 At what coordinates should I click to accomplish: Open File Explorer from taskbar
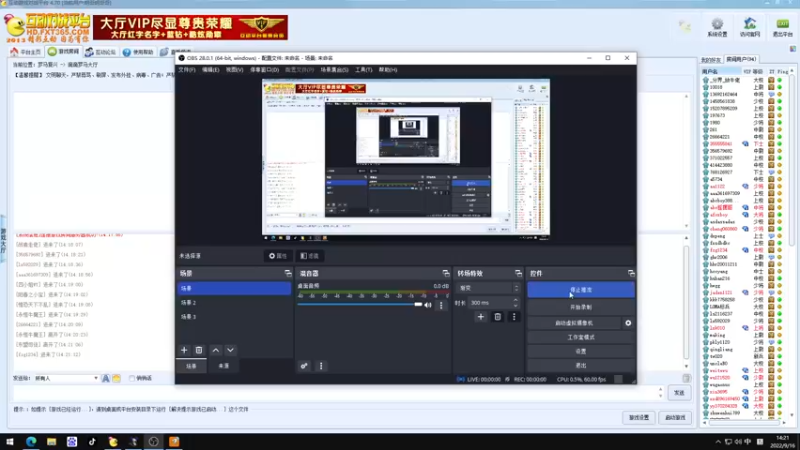point(52,442)
